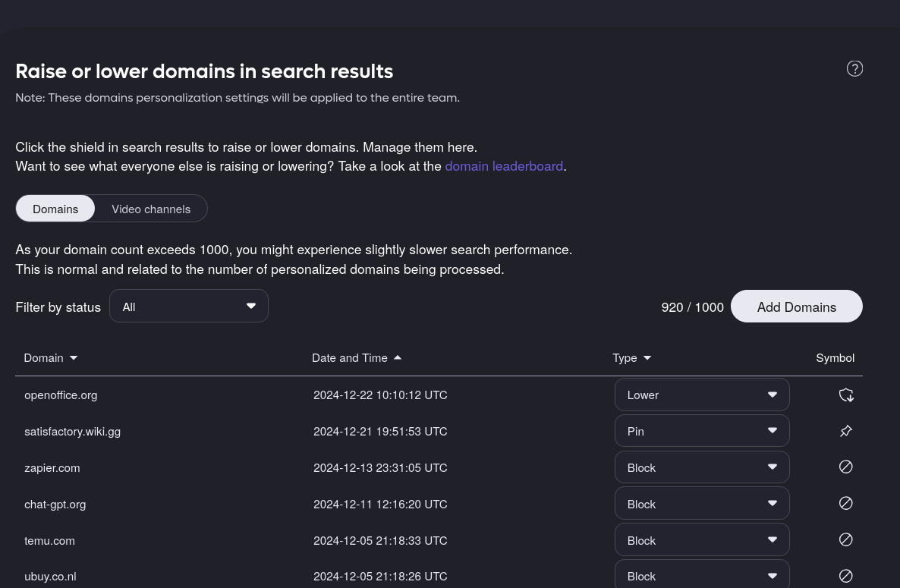Click the lower shield symbol for openoffice.org
The image size is (900, 588).
pyautogui.click(x=845, y=395)
